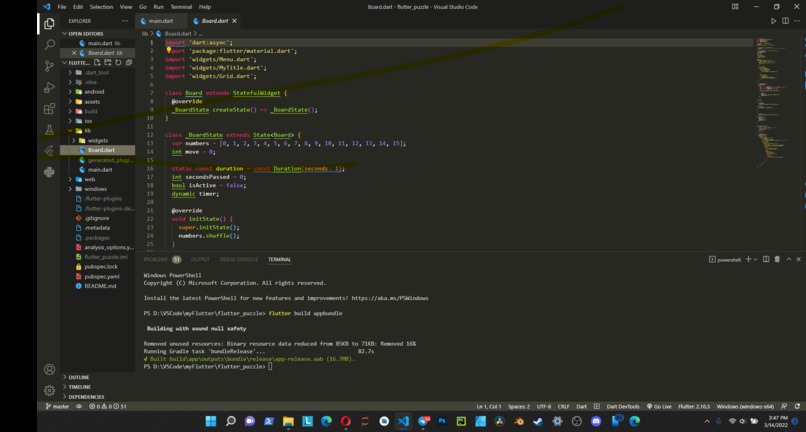This screenshot has width=806, height=432.
Task: Show the code action lightbulb
Action: tap(168, 50)
